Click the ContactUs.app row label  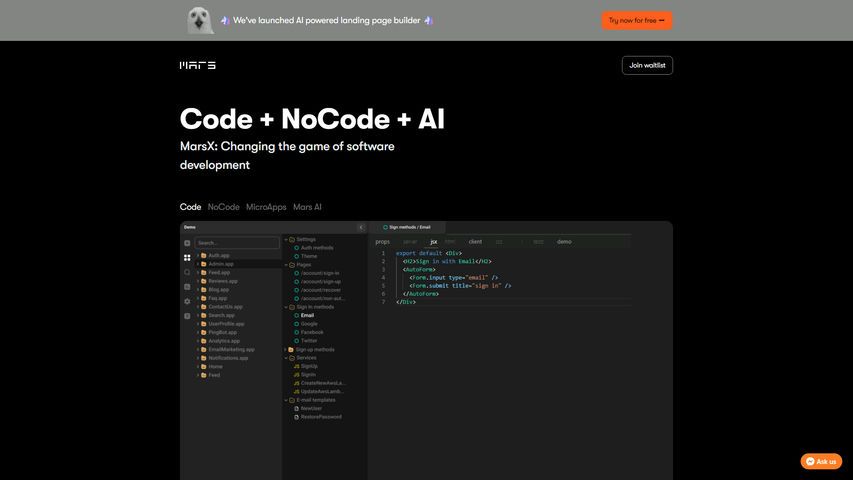225,306
